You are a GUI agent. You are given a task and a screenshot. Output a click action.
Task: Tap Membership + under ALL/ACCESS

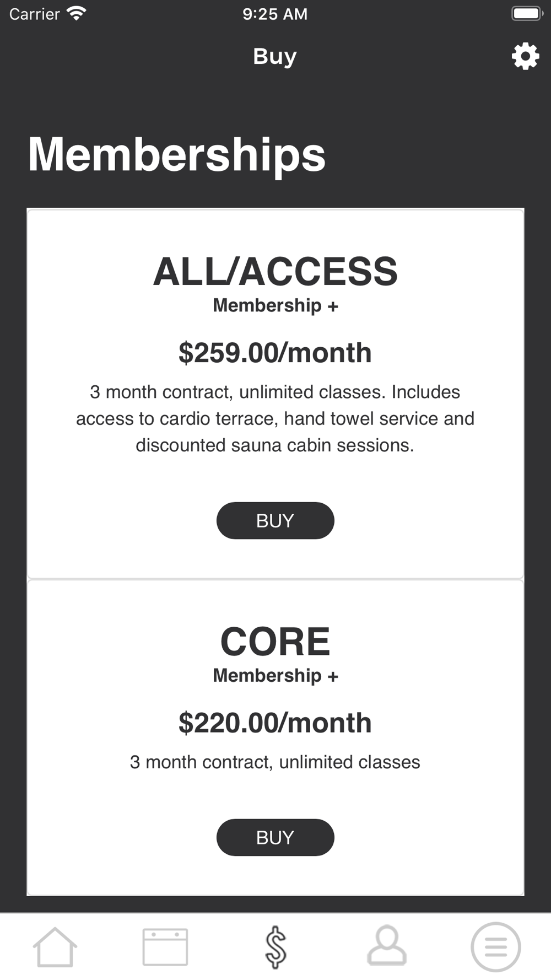(x=275, y=305)
